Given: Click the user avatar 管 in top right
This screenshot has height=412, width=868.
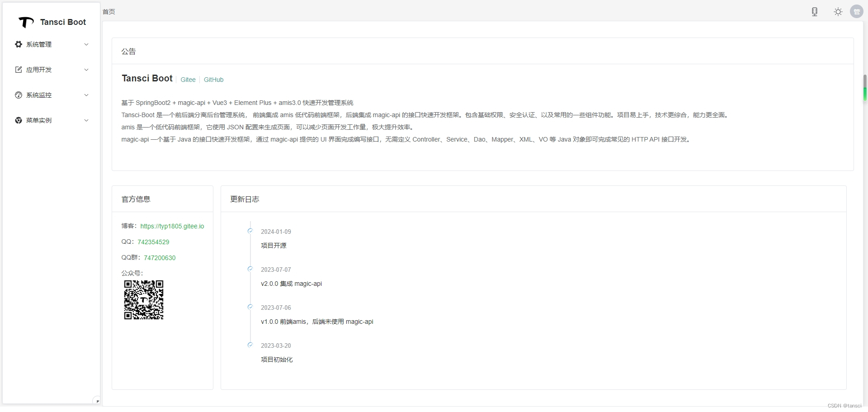Looking at the screenshot, I should [x=857, y=11].
